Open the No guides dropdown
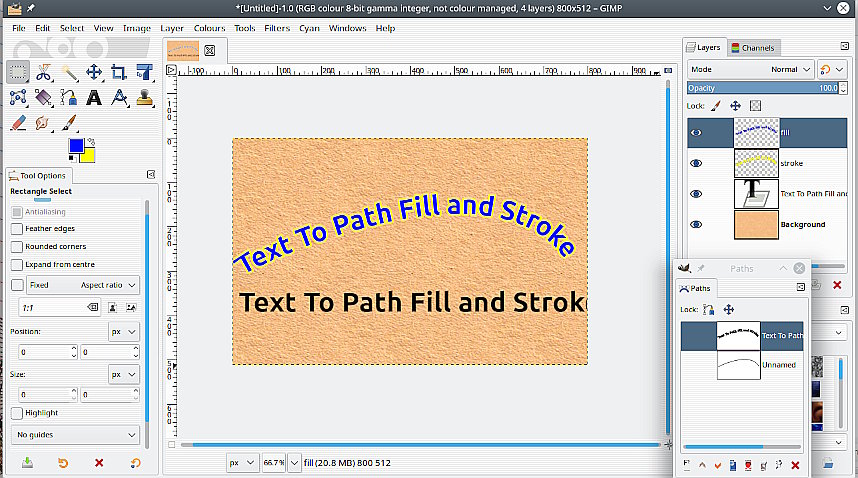 tap(76, 435)
